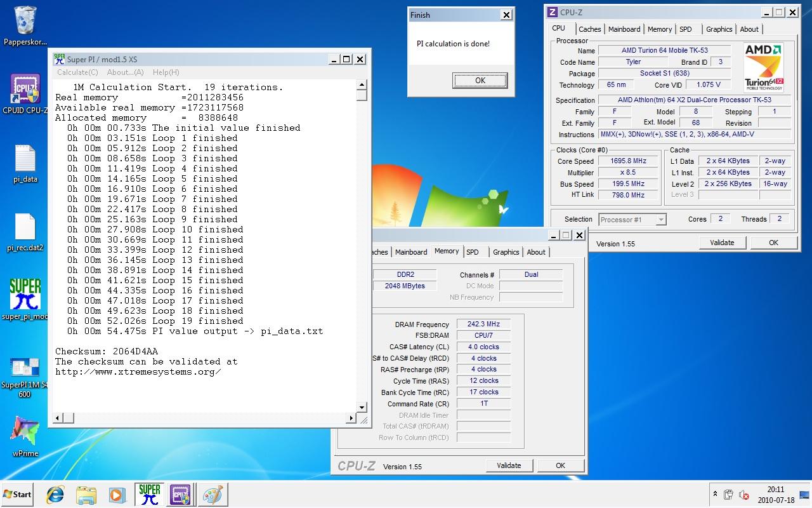Switch to the Caches tab in CPU-Z
This screenshot has height=508, width=812.
point(589,29)
